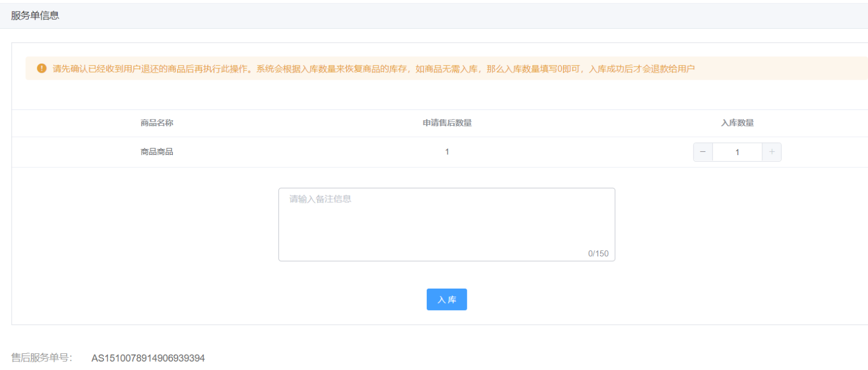The image size is (868, 370).
Task: Click the warning phrase 入库成功后才会退款给用户
Action: [642, 69]
